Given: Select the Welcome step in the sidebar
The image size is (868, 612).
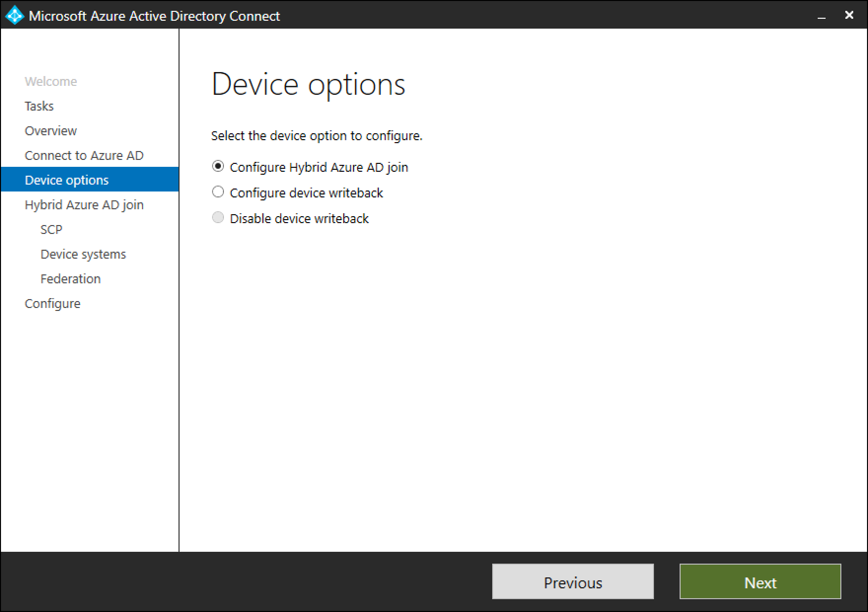Looking at the screenshot, I should (50, 81).
